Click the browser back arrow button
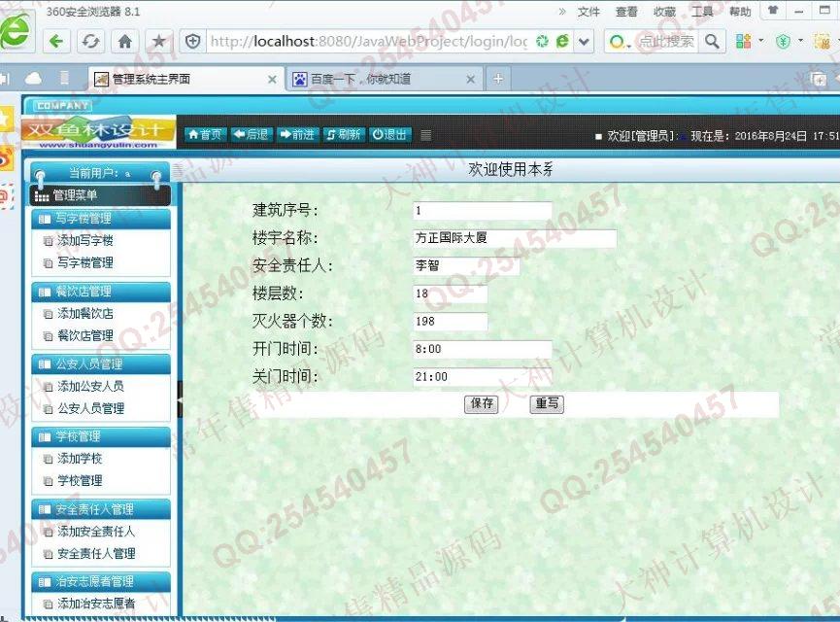The height and width of the screenshot is (622, 840). tap(57, 41)
